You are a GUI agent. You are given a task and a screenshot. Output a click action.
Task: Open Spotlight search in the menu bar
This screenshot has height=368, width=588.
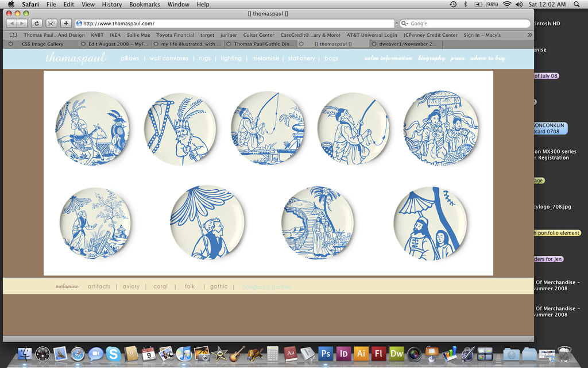[577, 4]
